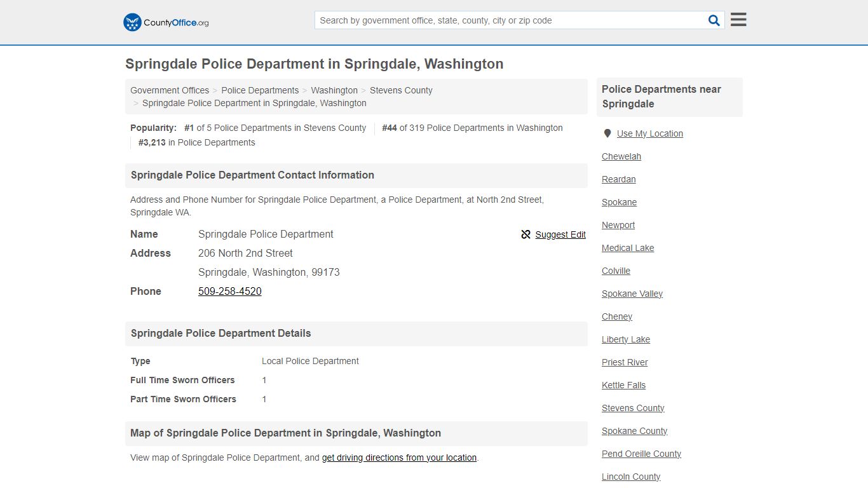Open Kettle Falls link

[624, 385]
